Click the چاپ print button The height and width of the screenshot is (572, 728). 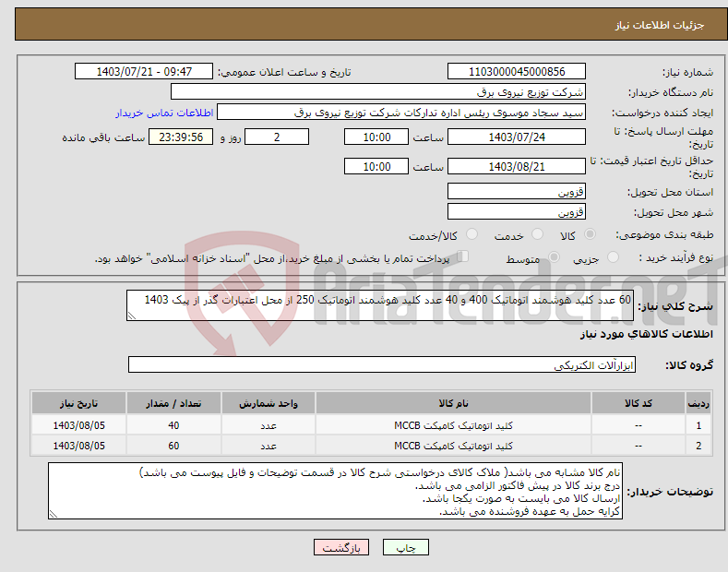pos(406,547)
